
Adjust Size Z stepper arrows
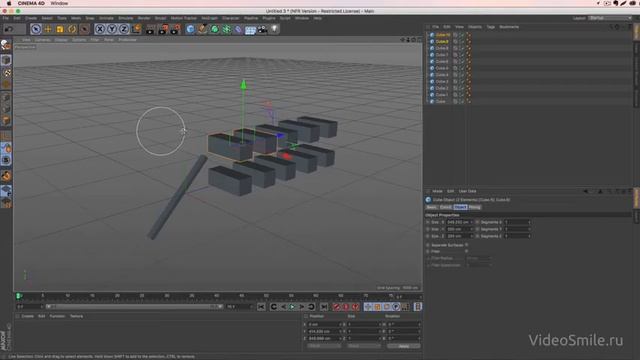[471, 236]
